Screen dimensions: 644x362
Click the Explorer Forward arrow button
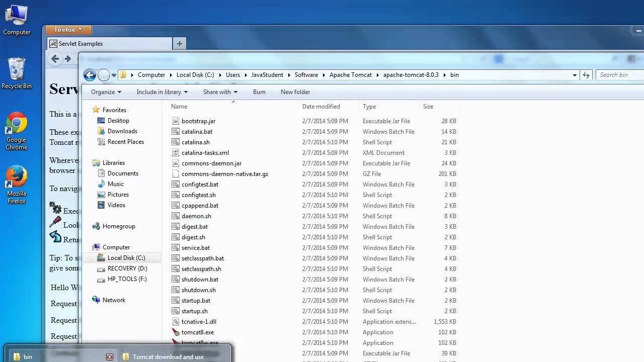pyautogui.click(x=104, y=75)
